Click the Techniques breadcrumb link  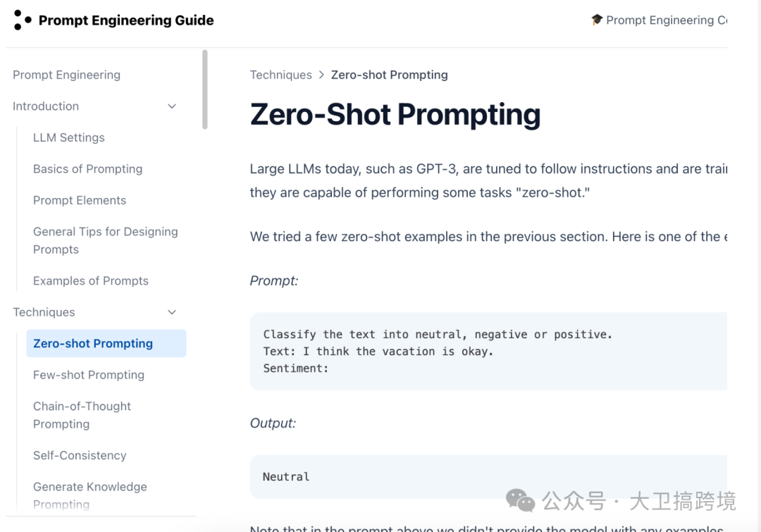(x=281, y=75)
